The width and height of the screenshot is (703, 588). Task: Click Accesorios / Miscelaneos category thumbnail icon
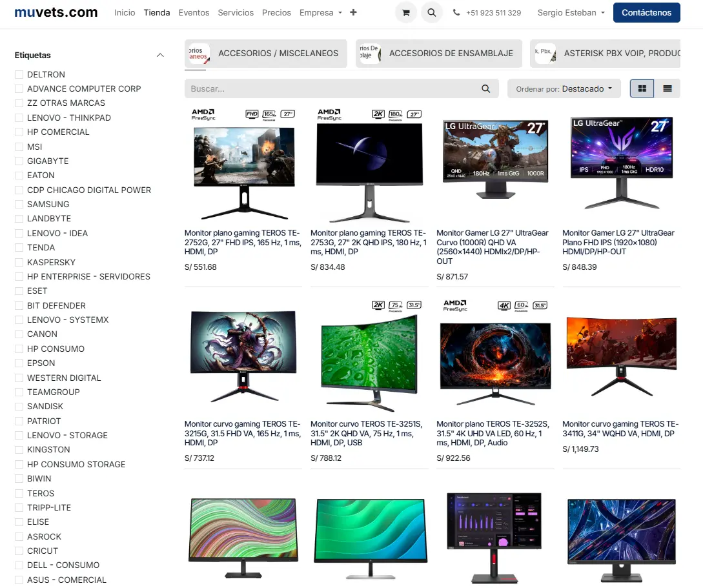(x=198, y=54)
